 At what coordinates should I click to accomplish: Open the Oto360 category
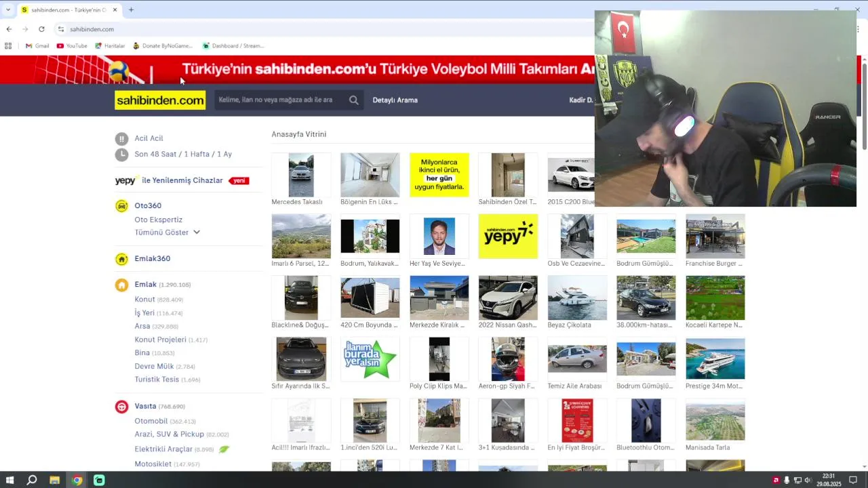coord(148,206)
